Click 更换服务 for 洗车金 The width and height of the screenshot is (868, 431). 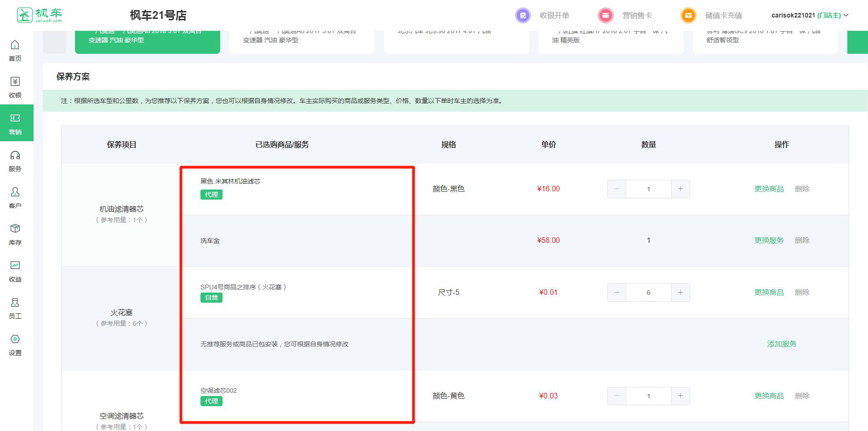(x=769, y=240)
